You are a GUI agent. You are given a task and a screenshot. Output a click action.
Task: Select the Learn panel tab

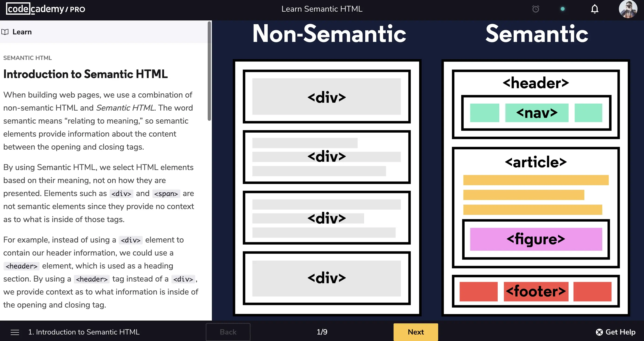pyautogui.click(x=22, y=32)
